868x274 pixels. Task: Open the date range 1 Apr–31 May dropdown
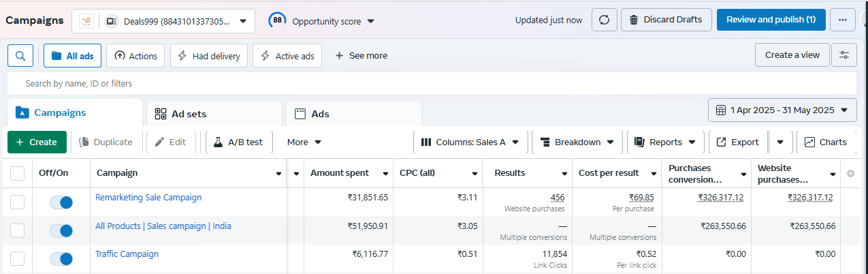click(x=782, y=110)
